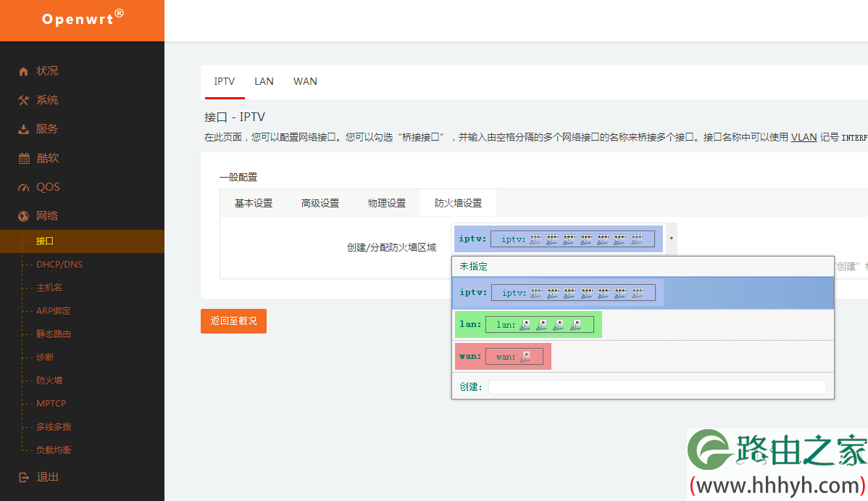Switch to the IPTV interface tab
Image resolution: width=868 pixels, height=501 pixels.
[224, 81]
